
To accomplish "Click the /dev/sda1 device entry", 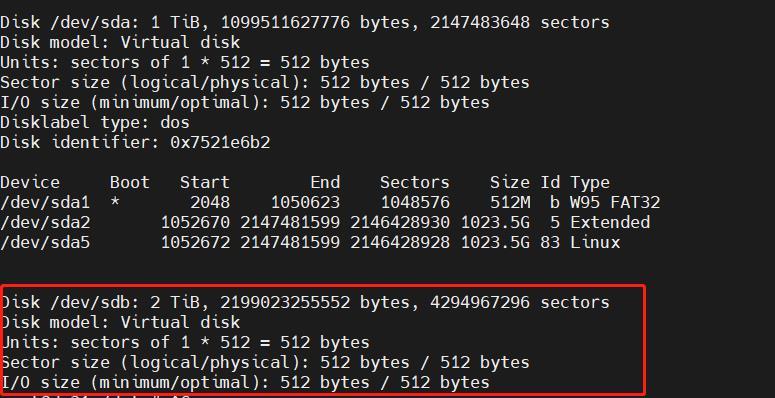I will click(45, 202).
